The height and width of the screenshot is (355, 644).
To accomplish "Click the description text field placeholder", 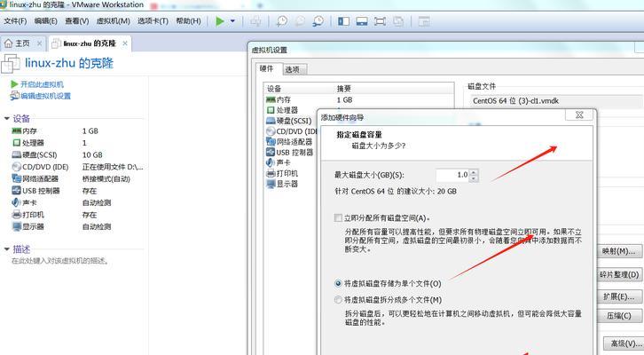I will [x=60, y=261].
